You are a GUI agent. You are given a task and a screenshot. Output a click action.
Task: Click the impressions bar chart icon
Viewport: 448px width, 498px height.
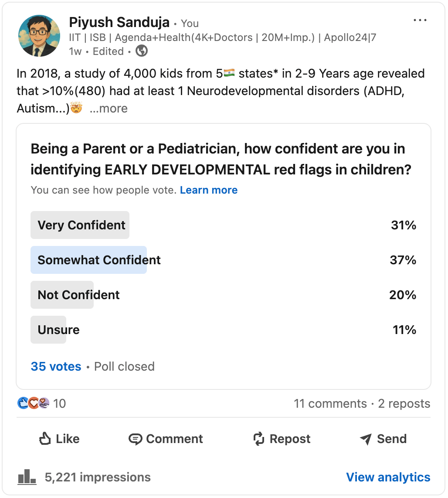tap(27, 477)
